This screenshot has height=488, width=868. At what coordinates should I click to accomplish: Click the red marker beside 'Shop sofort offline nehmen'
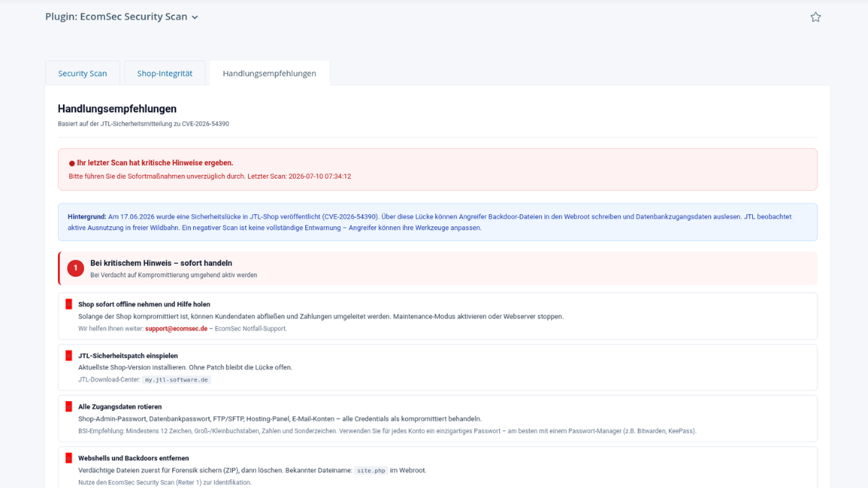coord(69,304)
